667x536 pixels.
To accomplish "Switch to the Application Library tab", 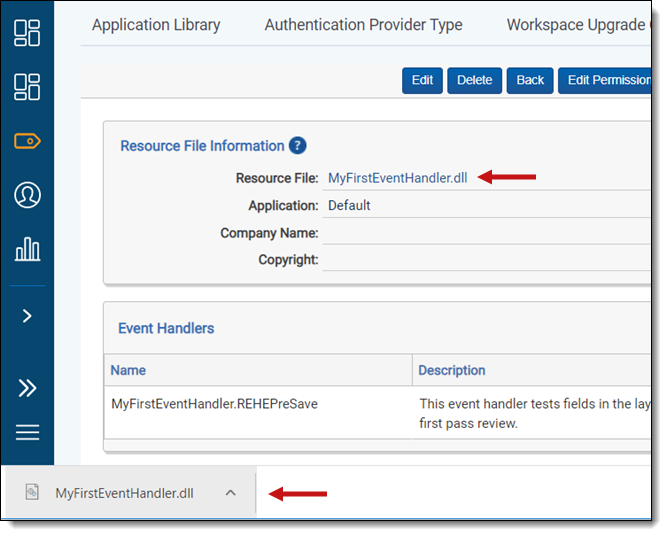I will coord(156,25).
